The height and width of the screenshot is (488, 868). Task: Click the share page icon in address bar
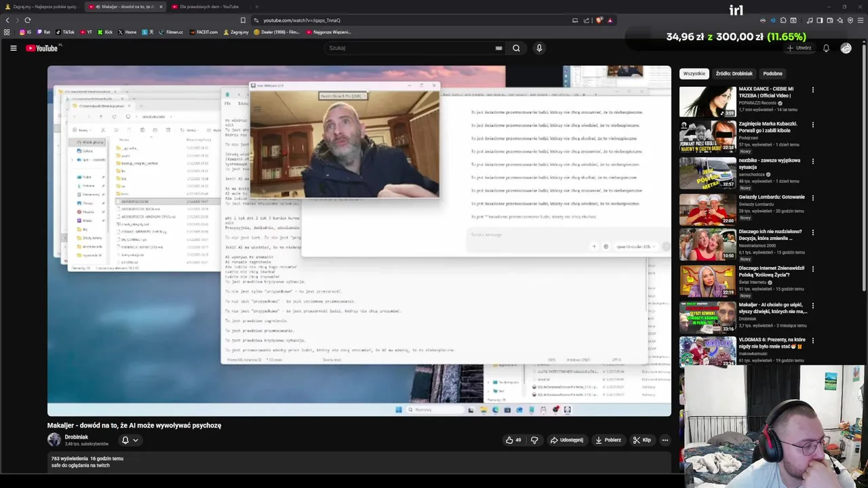pos(587,20)
